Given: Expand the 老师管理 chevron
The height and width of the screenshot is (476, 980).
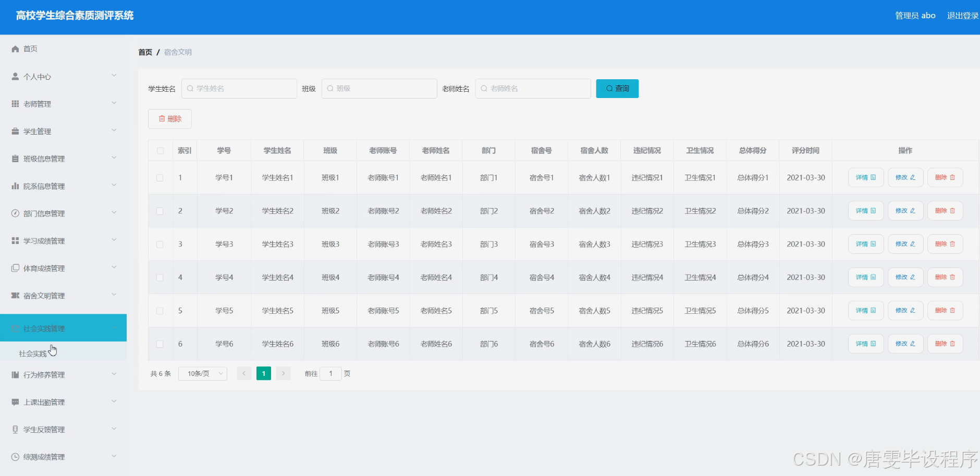Looking at the screenshot, I should (114, 103).
